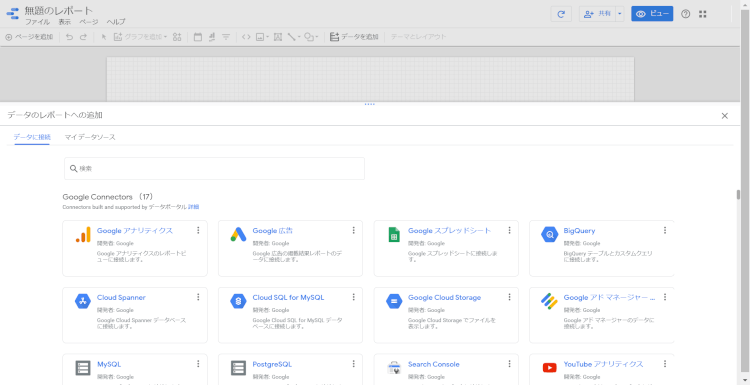This screenshot has height=385, width=750.
Task: Click the Google スプレッドシート connector icon
Action: [x=394, y=234]
